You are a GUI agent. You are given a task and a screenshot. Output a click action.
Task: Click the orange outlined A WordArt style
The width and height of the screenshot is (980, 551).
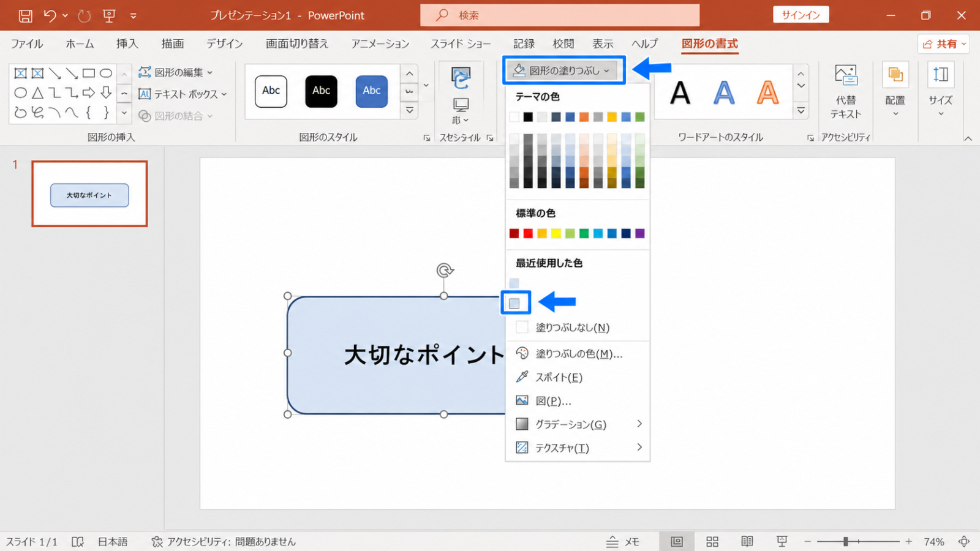(767, 93)
